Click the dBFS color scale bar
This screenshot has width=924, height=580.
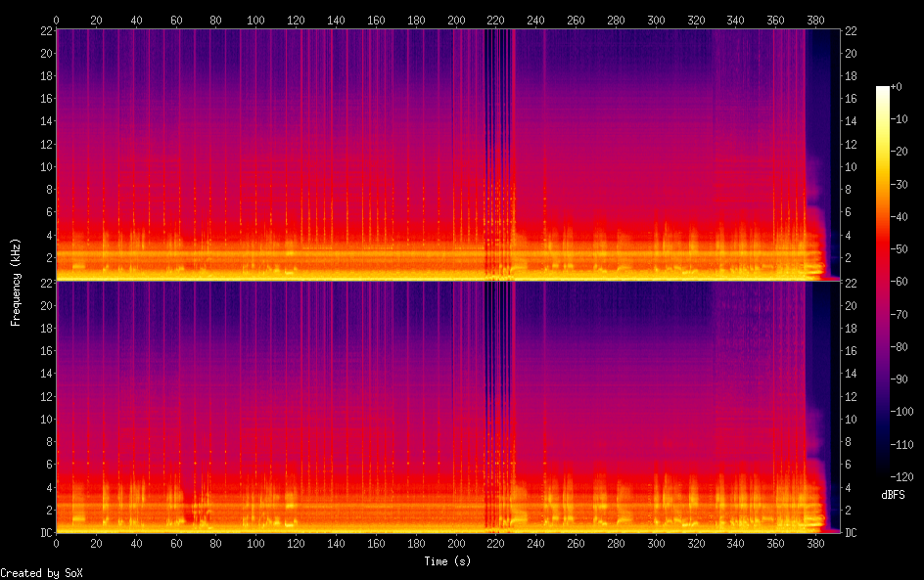point(882,282)
